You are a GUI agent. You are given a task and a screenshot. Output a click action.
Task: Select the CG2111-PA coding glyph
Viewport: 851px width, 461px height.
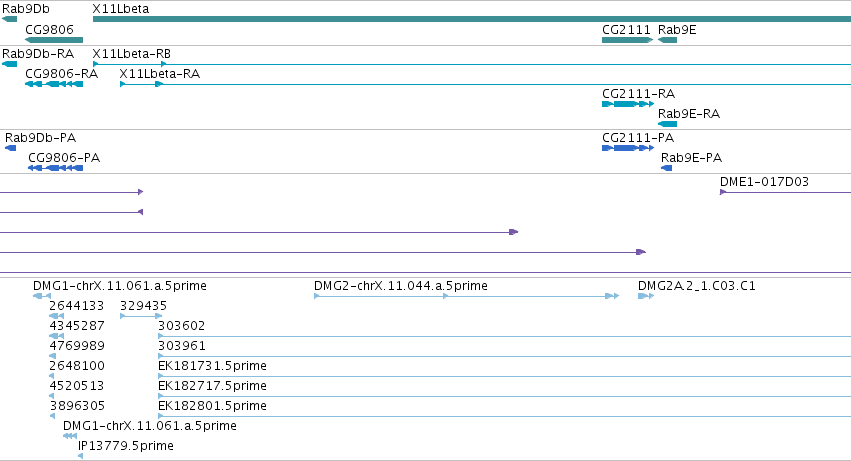[x=628, y=148]
